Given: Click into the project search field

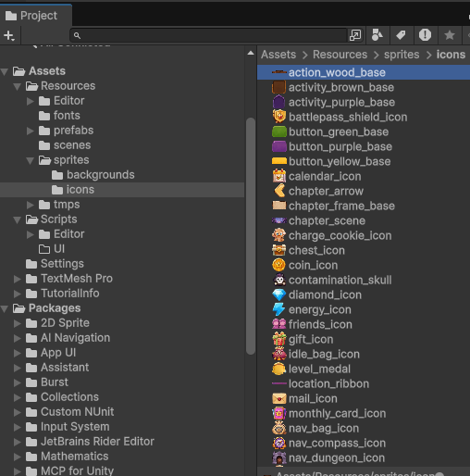Looking at the screenshot, I should click(x=210, y=35).
